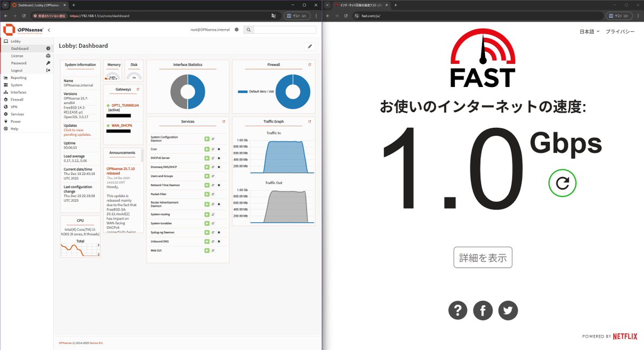The image size is (644, 350).
Task: Open the Firewall widget external link icon
Action: [309, 64]
